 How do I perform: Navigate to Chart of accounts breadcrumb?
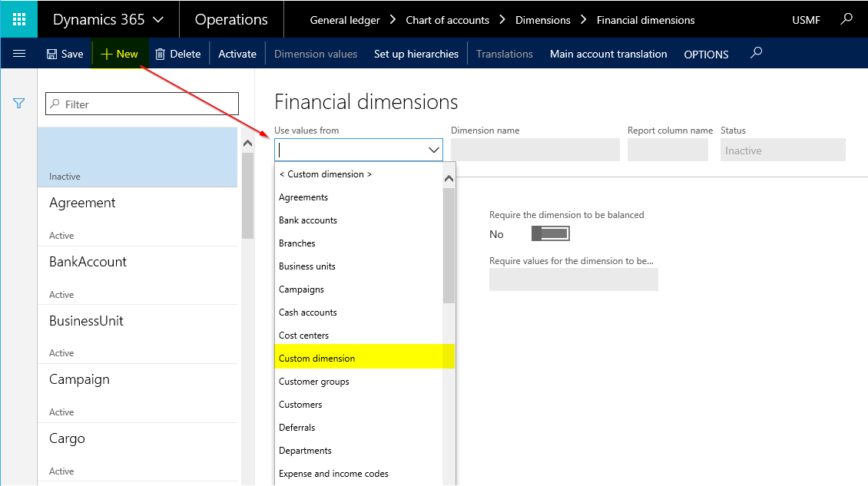(447, 20)
